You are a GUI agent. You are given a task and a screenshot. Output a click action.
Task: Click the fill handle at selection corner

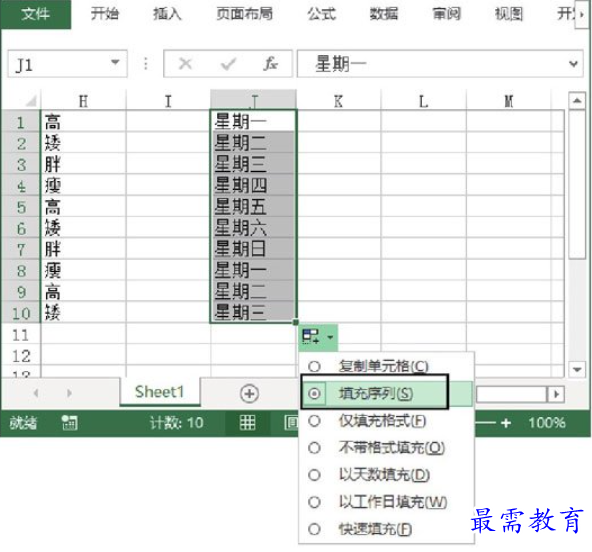pos(296,322)
